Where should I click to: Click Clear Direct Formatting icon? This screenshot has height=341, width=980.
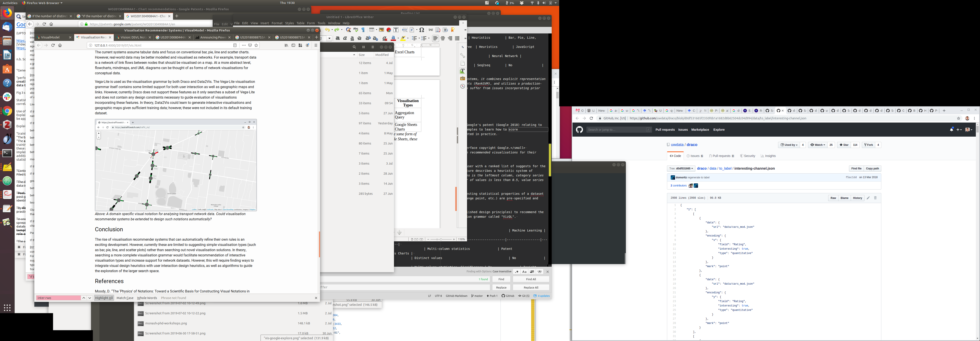pyautogui.click(x=385, y=38)
